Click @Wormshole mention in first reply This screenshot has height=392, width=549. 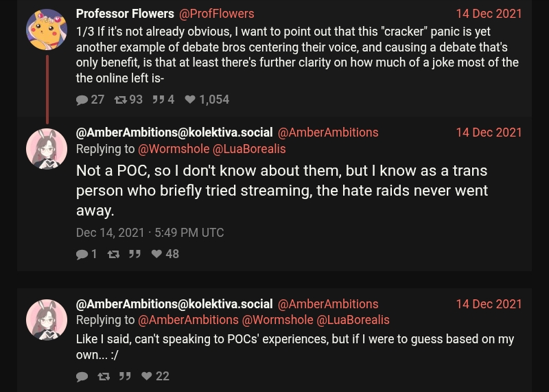coord(174,149)
